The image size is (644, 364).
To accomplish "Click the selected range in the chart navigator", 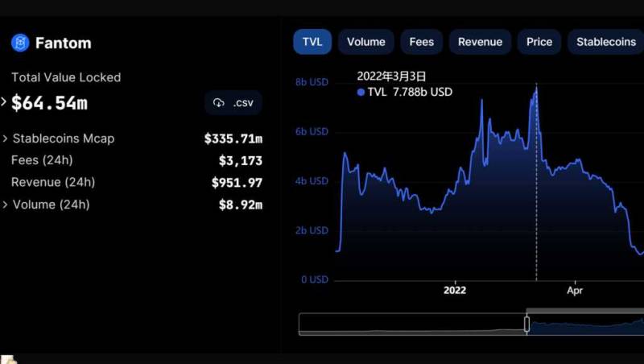I will tap(587, 325).
